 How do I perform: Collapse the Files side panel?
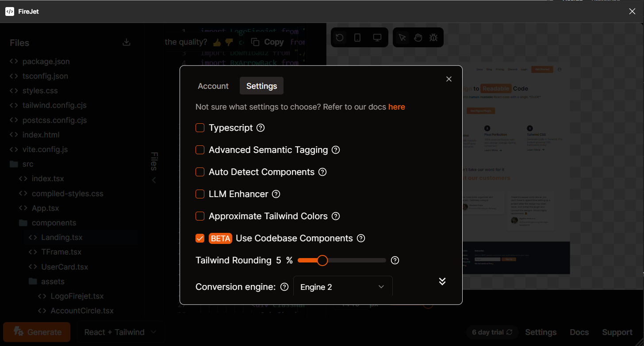(154, 180)
